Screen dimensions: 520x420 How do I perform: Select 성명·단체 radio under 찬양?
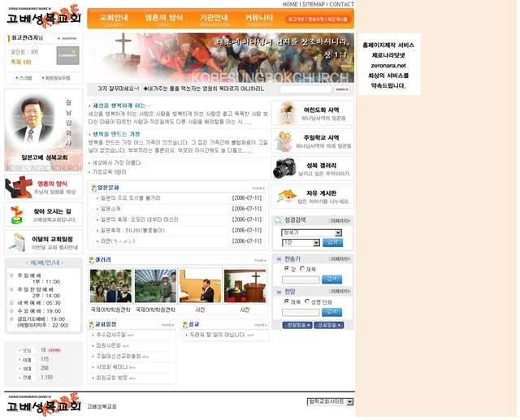(307, 301)
